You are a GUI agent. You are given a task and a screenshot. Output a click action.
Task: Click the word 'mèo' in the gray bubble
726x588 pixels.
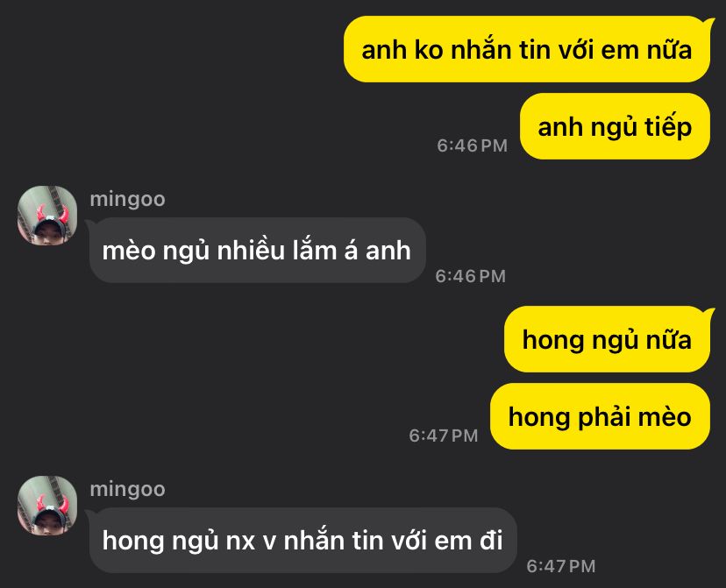pos(129,251)
